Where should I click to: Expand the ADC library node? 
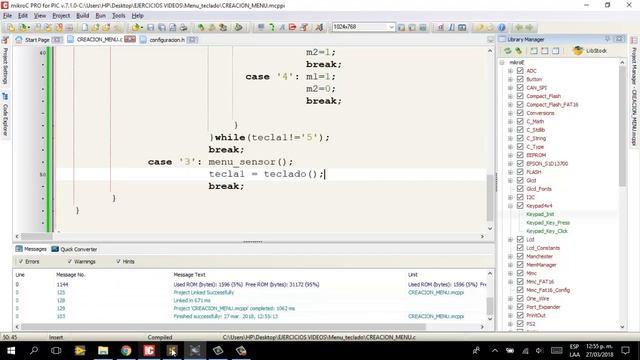pos(510,71)
